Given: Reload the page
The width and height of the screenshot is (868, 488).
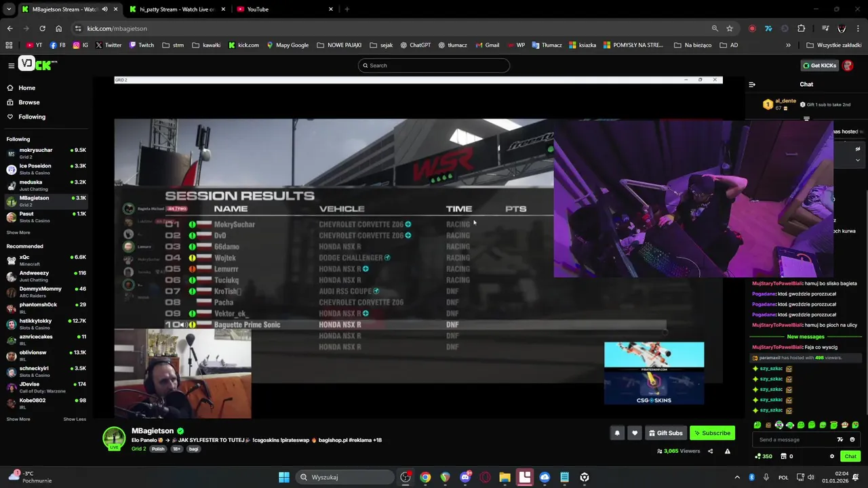Looking at the screenshot, I should click(42, 28).
